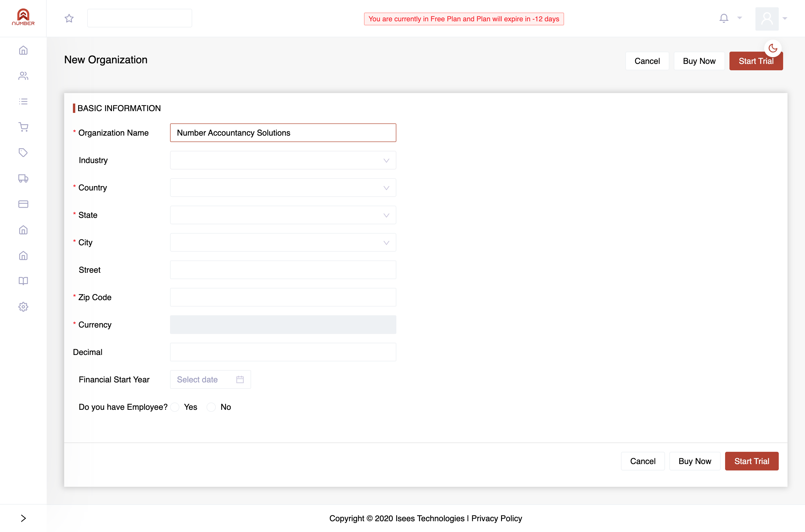
Task: Click the Zip Code input field
Action: point(283,297)
